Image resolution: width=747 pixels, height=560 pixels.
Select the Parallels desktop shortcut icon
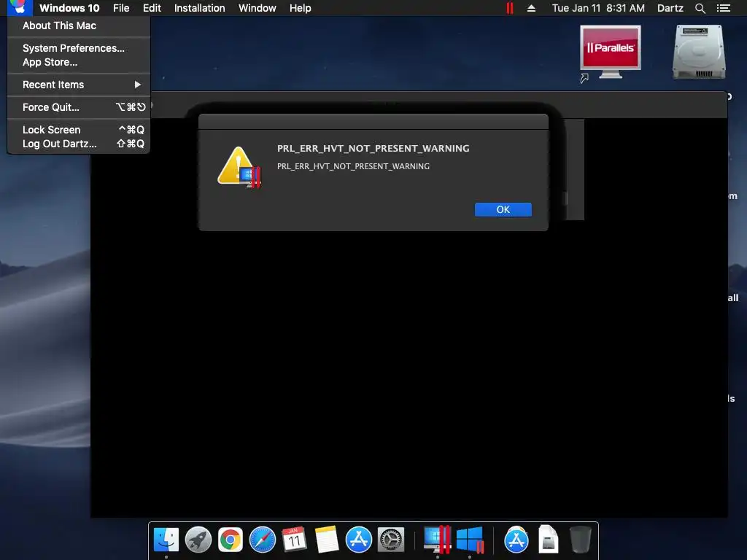pyautogui.click(x=611, y=52)
